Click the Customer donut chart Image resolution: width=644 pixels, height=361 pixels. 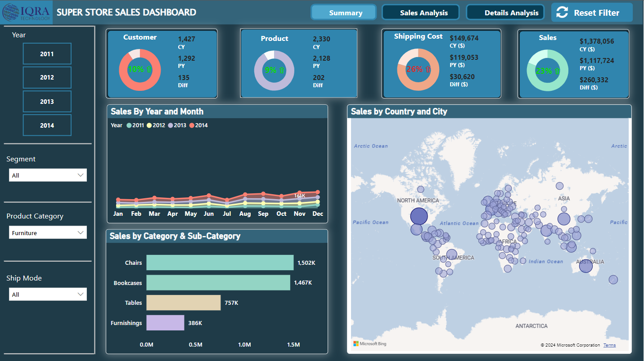coord(140,70)
